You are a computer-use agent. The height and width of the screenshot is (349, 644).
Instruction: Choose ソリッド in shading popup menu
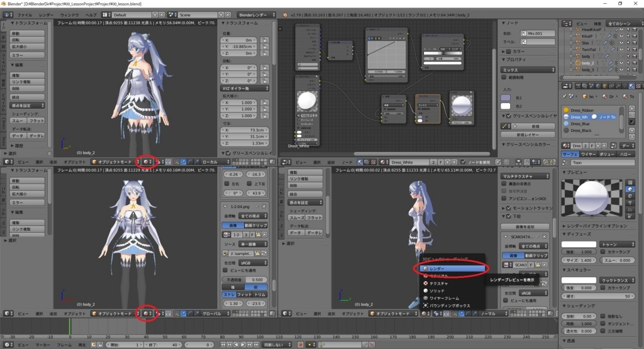click(453, 291)
